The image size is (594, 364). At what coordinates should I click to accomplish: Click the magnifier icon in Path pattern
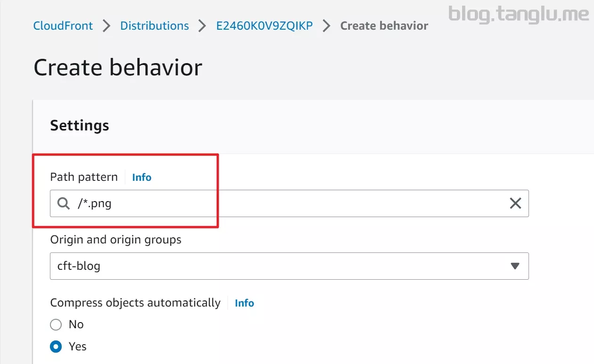pyautogui.click(x=64, y=203)
